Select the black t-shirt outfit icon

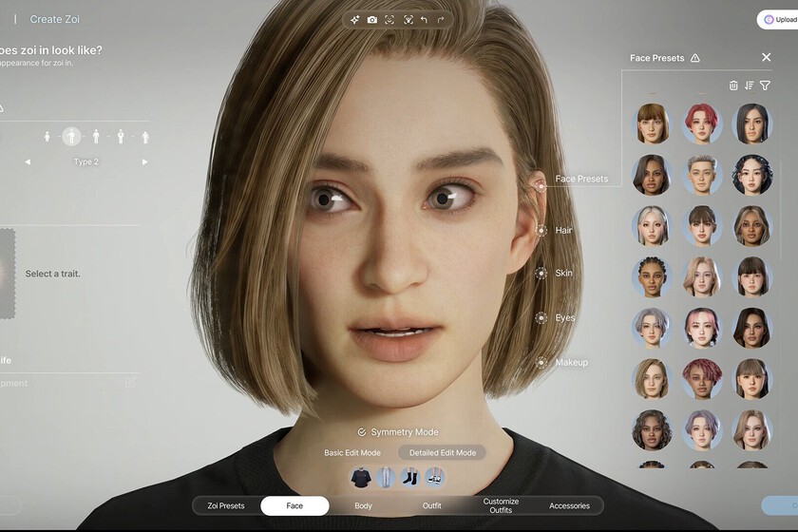pyautogui.click(x=361, y=478)
